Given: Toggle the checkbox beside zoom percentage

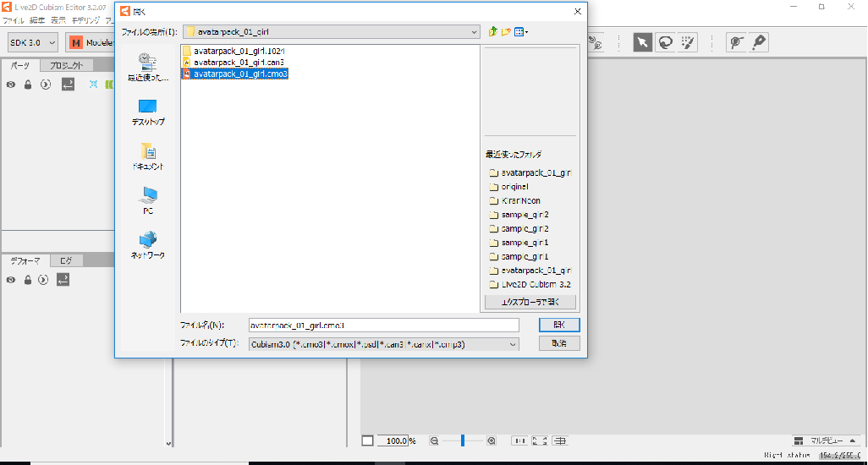Looking at the screenshot, I should point(367,440).
